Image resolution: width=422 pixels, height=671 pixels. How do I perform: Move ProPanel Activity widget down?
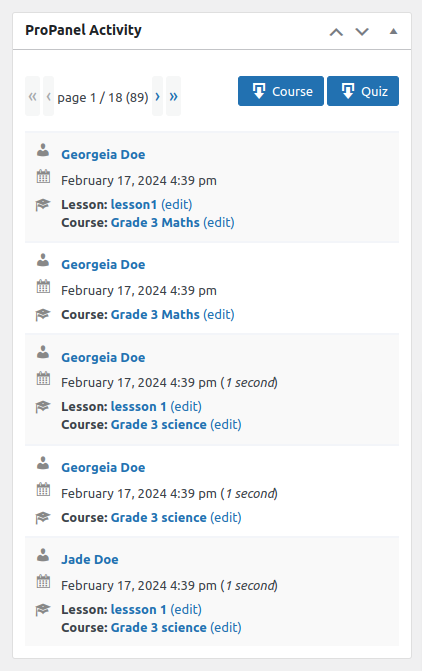click(362, 32)
